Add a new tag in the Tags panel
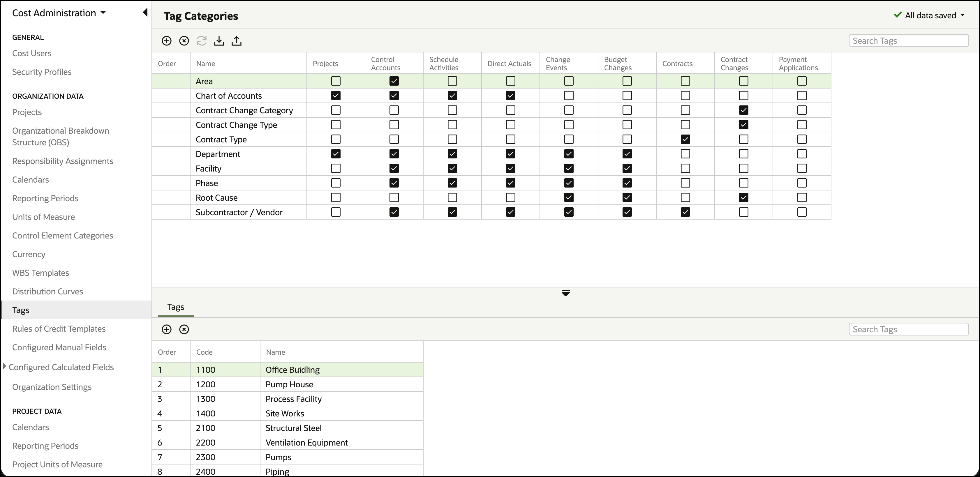The image size is (980, 477). (x=167, y=329)
